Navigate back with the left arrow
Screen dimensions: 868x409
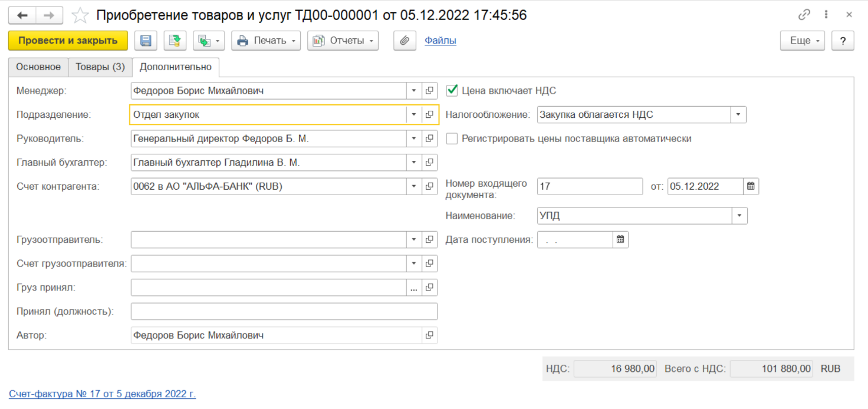click(23, 15)
